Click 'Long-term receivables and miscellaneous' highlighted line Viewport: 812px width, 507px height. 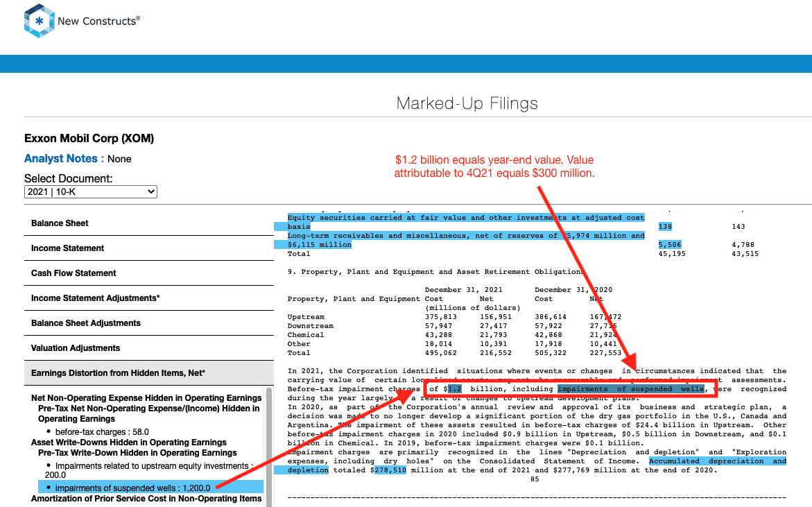pos(466,236)
